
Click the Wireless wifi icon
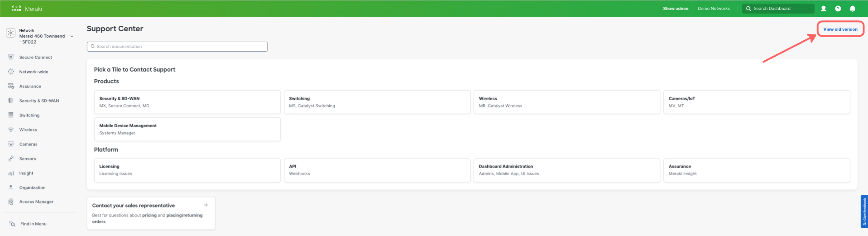pyautogui.click(x=11, y=130)
